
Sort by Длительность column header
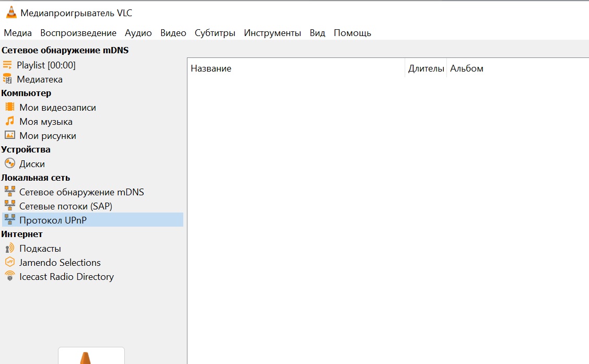pyautogui.click(x=426, y=68)
